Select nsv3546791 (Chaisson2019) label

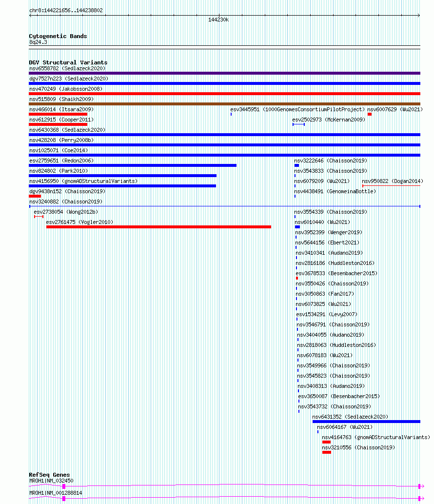[333, 325]
